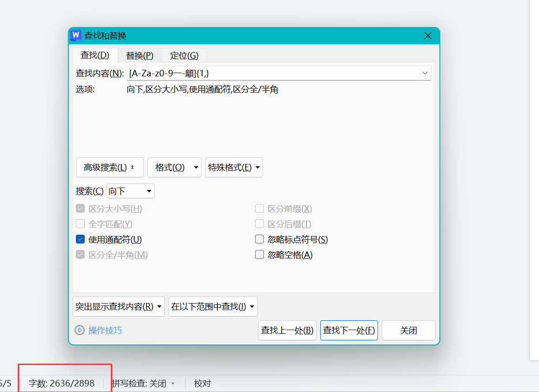Uncheck the 使用通配符(U) checkbox
Image resolution: width=539 pixels, height=392 pixels.
point(81,239)
